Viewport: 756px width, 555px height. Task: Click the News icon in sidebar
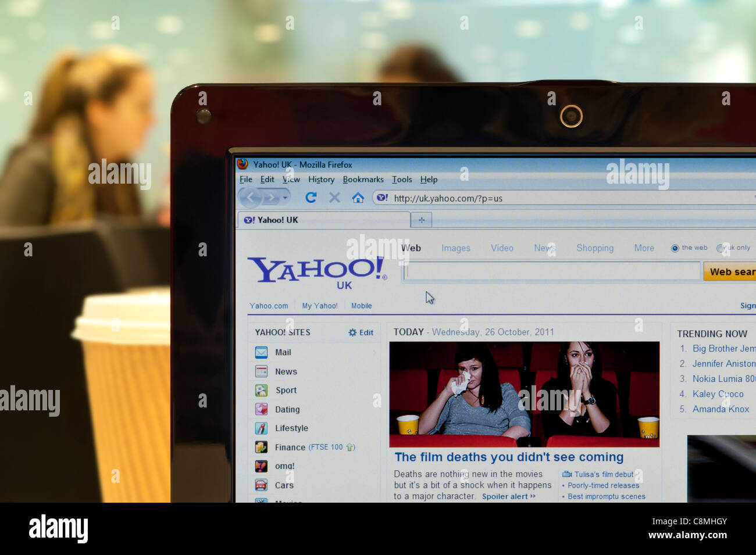[261, 371]
